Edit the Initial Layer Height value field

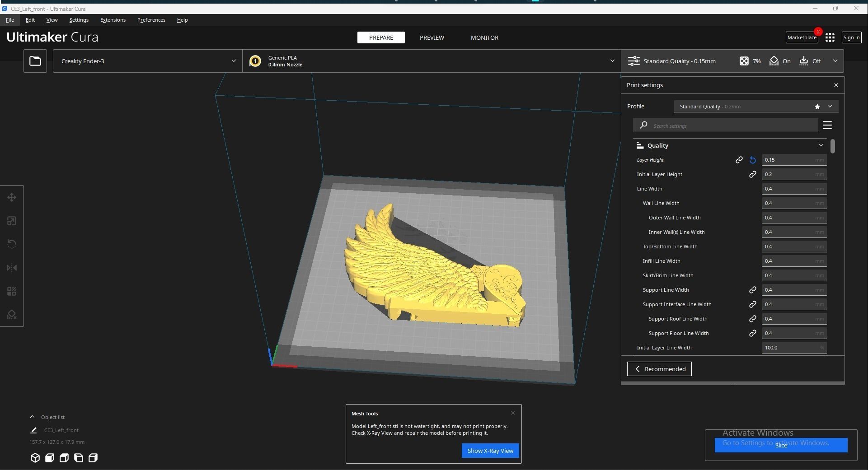click(794, 174)
